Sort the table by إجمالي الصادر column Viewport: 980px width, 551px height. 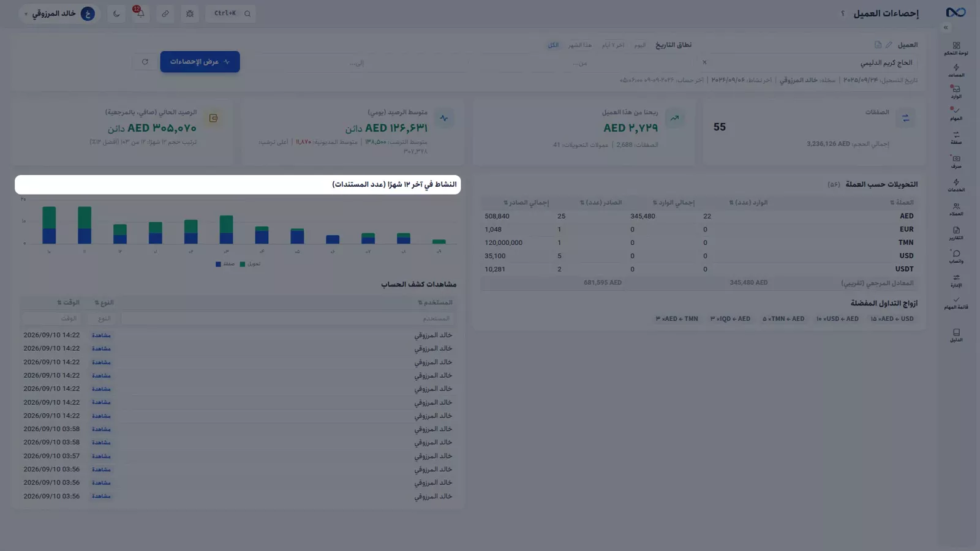click(x=526, y=203)
